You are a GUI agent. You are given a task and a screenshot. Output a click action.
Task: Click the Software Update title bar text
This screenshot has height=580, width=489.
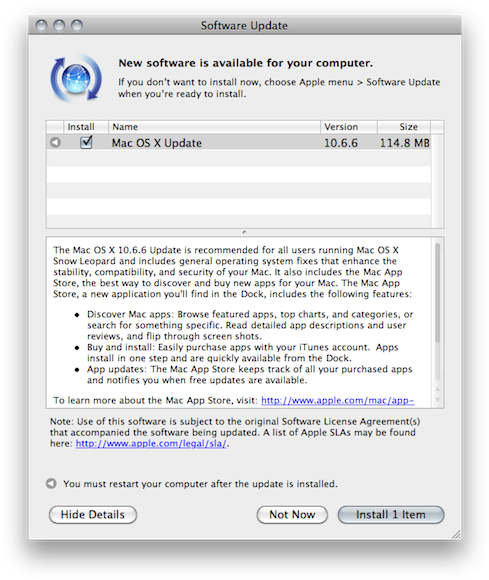pyautogui.click(x=244, y=26)
